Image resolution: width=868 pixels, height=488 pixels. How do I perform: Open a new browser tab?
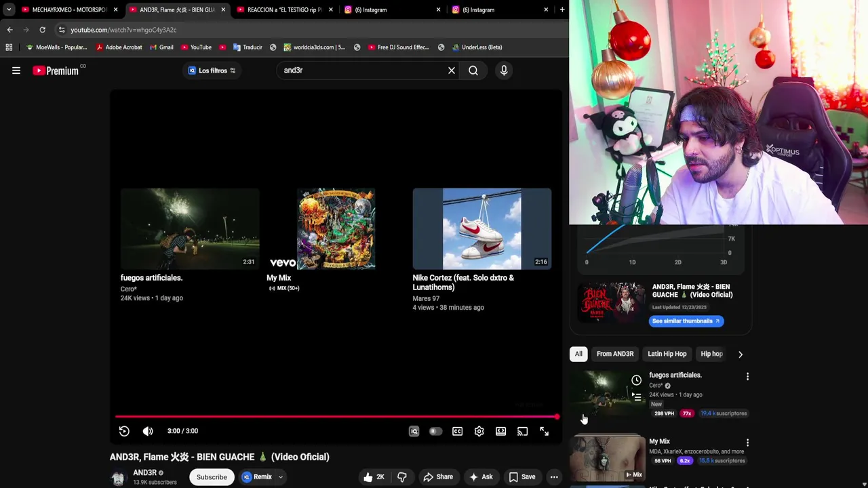(562, 9)
